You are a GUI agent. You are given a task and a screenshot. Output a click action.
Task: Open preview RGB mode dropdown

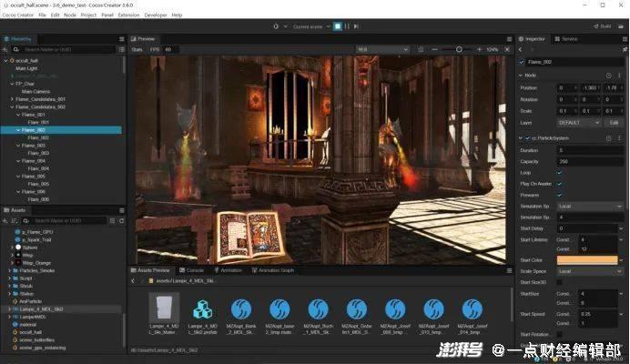(382, 49)
